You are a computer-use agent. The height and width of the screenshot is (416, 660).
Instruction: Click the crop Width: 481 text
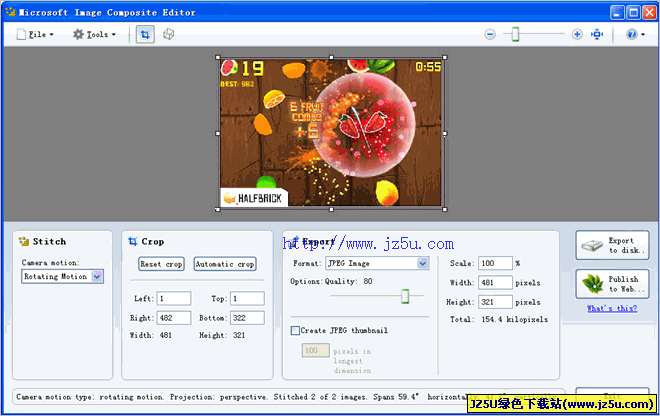[x=151, y=335]
